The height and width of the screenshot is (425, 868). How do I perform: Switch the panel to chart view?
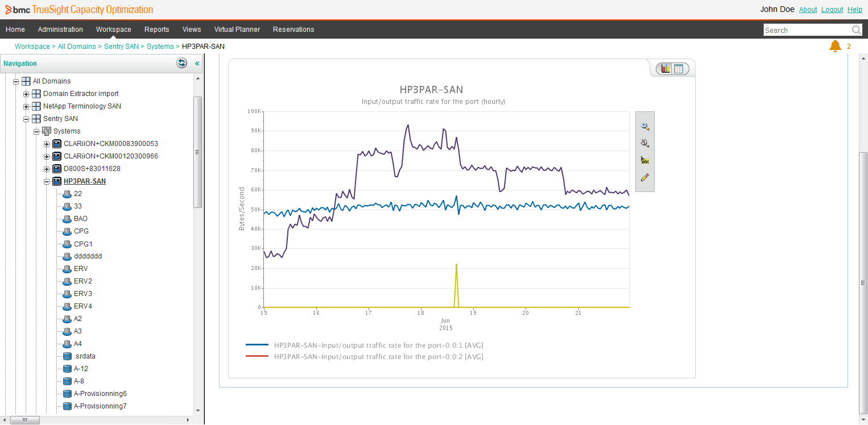[664, 69]
